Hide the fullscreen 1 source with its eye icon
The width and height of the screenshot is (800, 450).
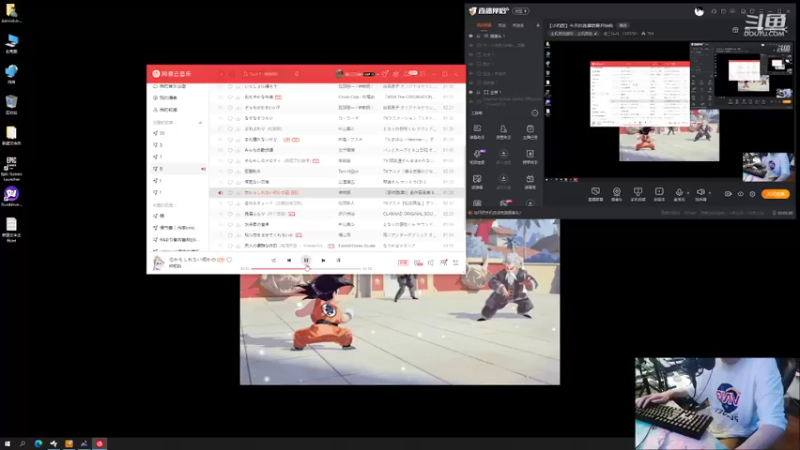pyautogui.click(x=471, y=92)
